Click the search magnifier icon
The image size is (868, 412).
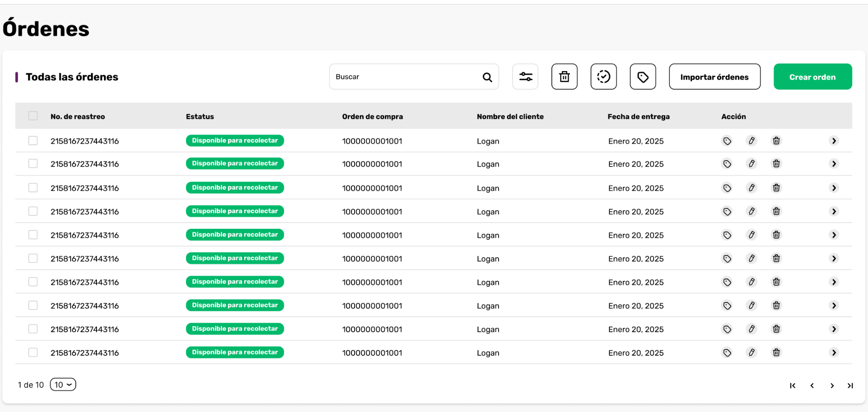pyautogui.click(x=487, y=77)
